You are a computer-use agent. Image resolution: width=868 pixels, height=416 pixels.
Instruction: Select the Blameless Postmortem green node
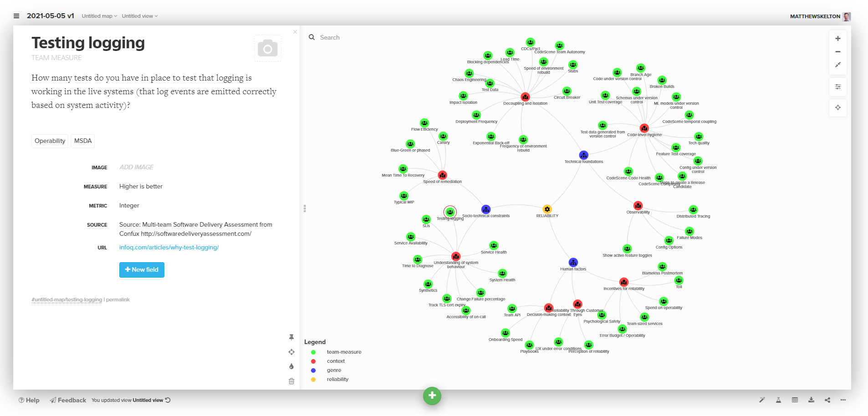[x=662, y=266]
